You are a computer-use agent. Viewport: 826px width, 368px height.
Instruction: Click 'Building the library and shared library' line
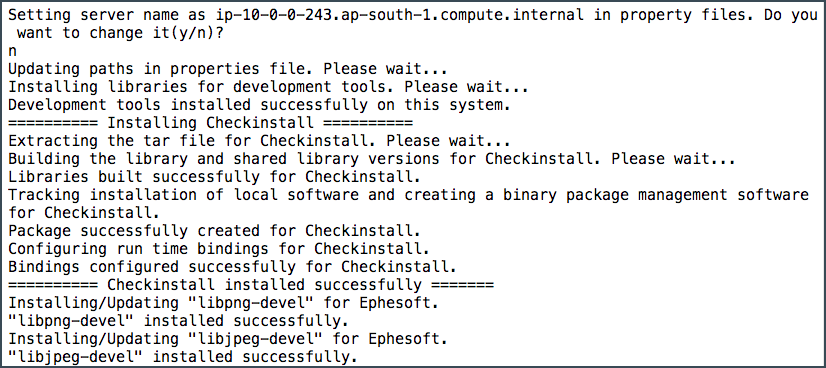coord(372,159)
